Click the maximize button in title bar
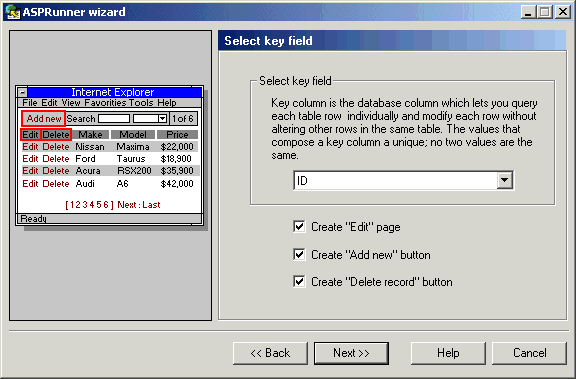 click(x=545, y=12)
